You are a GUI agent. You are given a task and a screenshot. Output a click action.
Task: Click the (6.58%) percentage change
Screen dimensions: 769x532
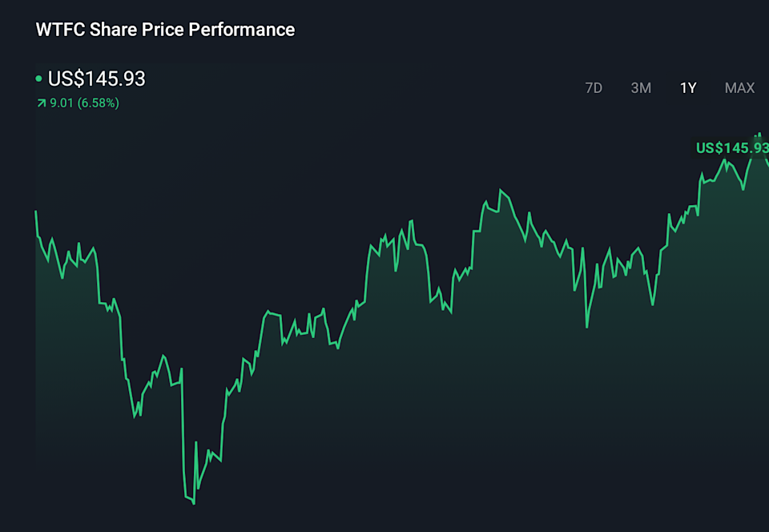tap(99, 103)
